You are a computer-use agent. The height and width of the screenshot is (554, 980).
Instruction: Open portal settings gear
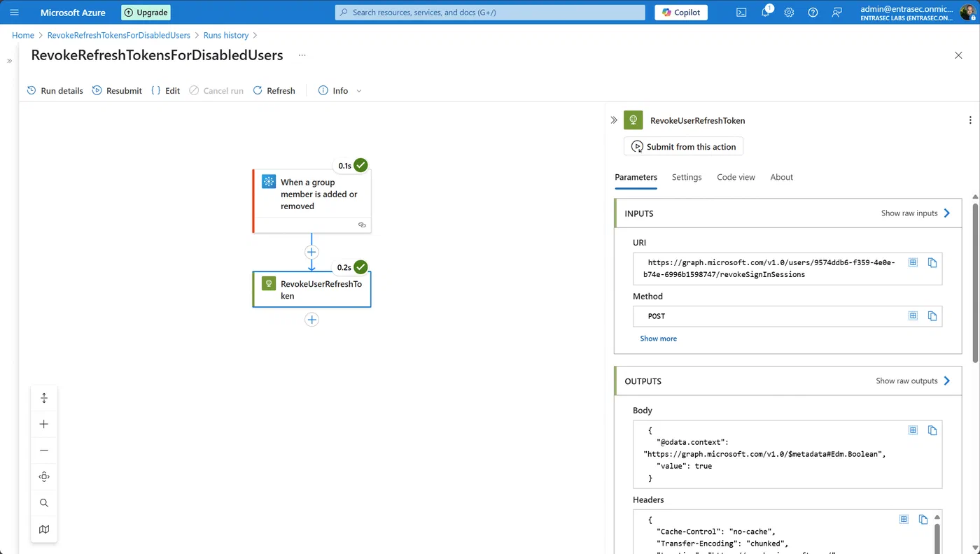[x=789, y=13]
